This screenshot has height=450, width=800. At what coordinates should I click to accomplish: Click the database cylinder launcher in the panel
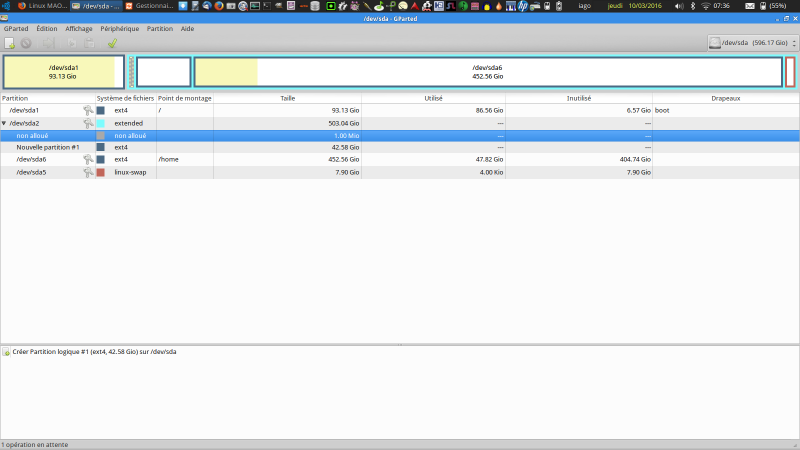tap(315, 6)
